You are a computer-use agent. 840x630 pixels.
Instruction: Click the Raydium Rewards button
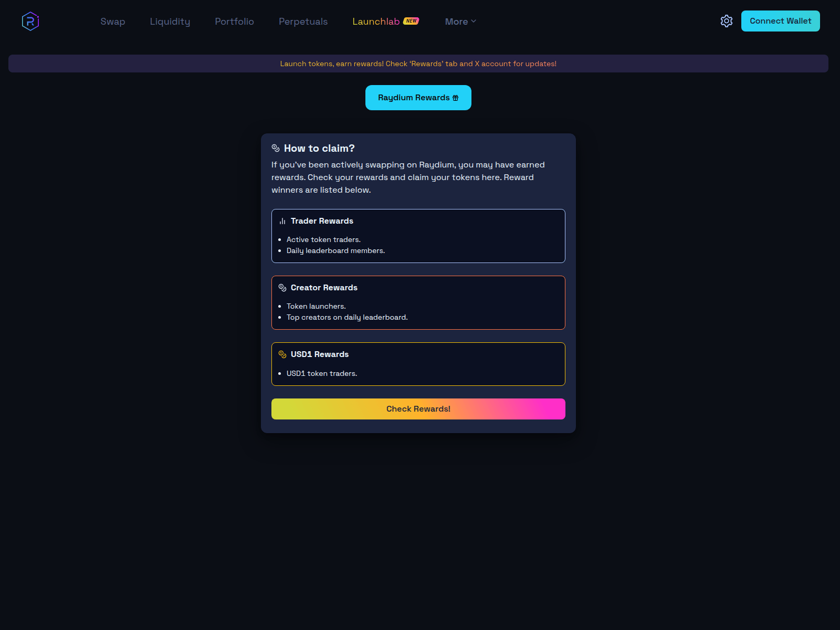[418, 98]
